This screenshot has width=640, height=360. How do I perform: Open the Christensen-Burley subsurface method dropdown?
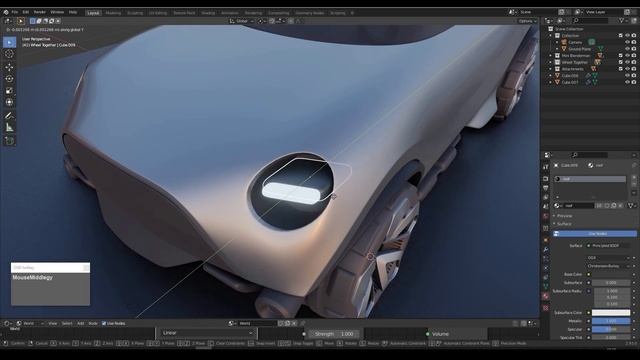(x=610, y=266)
